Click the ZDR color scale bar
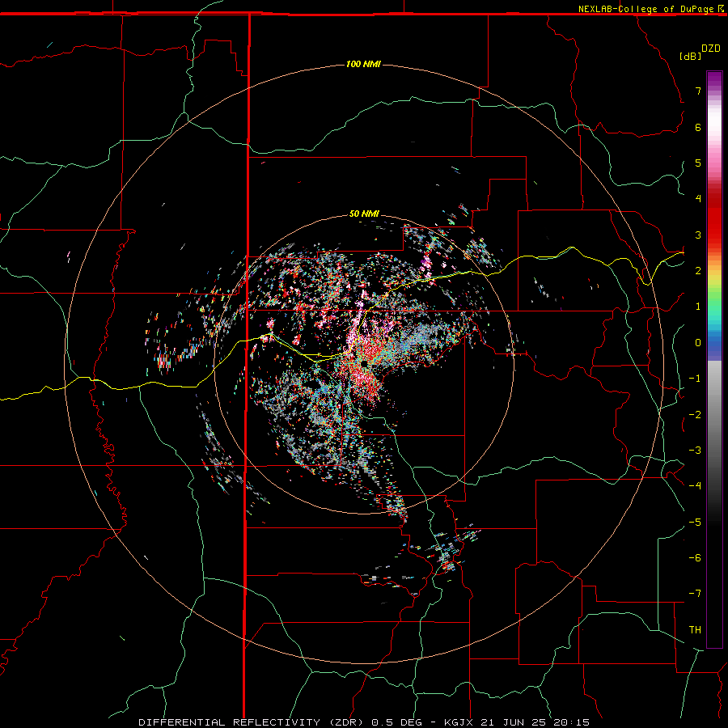Screen dimensions: 728x728 click(714, 359)
